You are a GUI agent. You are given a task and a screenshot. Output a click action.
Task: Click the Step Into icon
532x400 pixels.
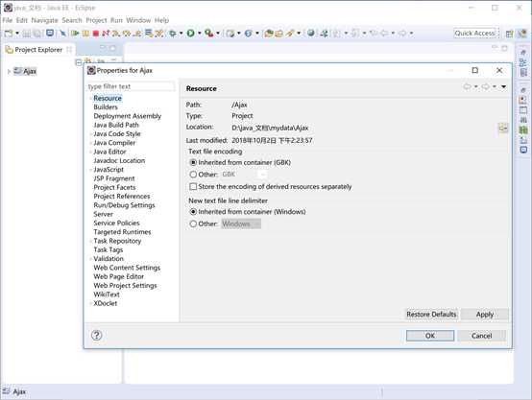point(116,34)
